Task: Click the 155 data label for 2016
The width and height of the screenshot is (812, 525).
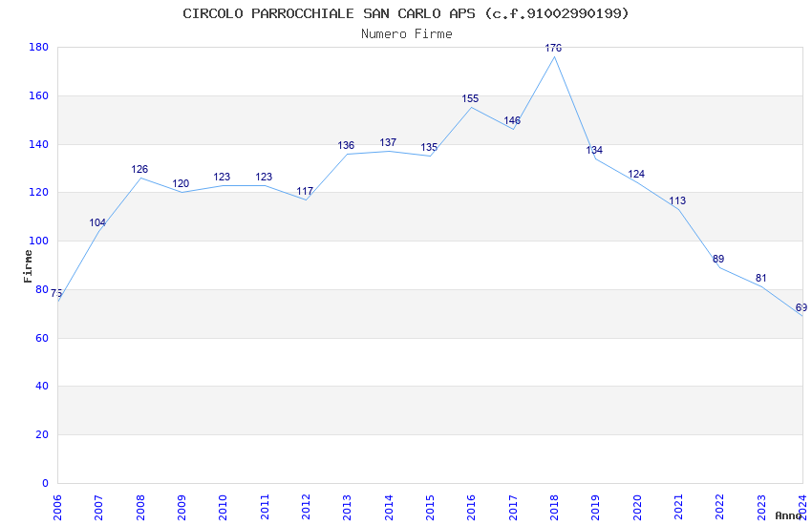Action: point(470,98)
